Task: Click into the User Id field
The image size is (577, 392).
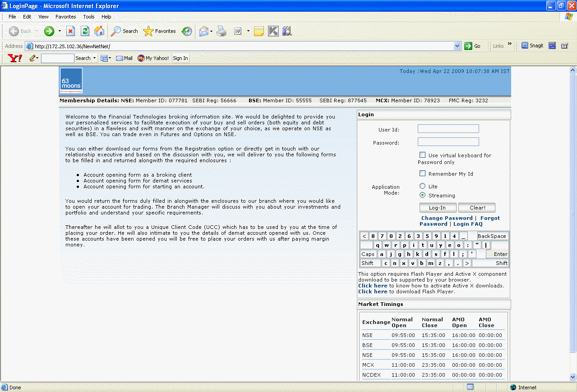Action: click(448, 129)
